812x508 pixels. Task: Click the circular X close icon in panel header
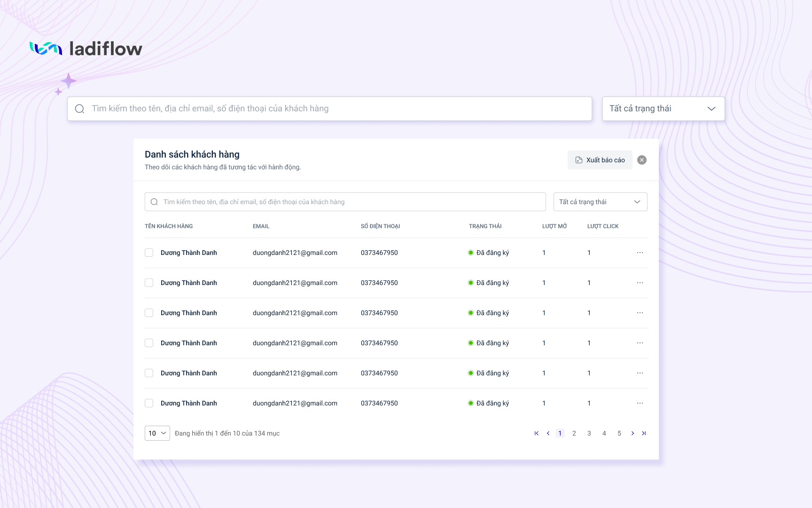[641, 160]
